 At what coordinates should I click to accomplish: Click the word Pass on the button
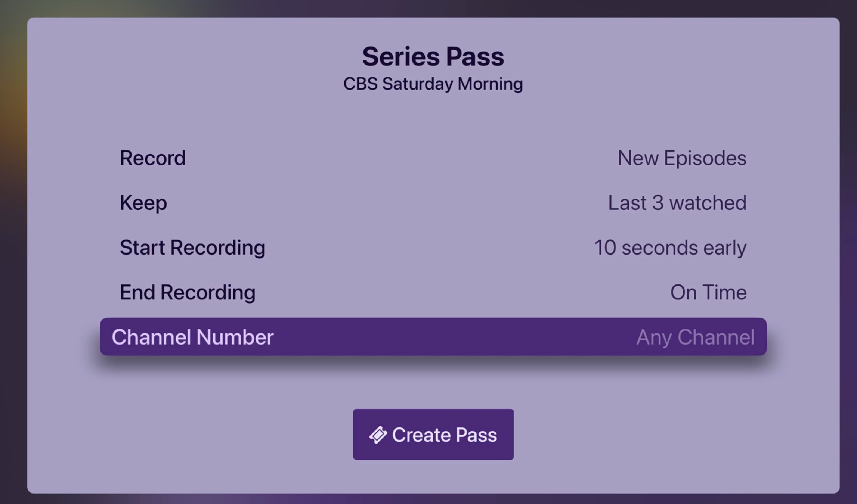pyautogui.click(x=476, y=435)
